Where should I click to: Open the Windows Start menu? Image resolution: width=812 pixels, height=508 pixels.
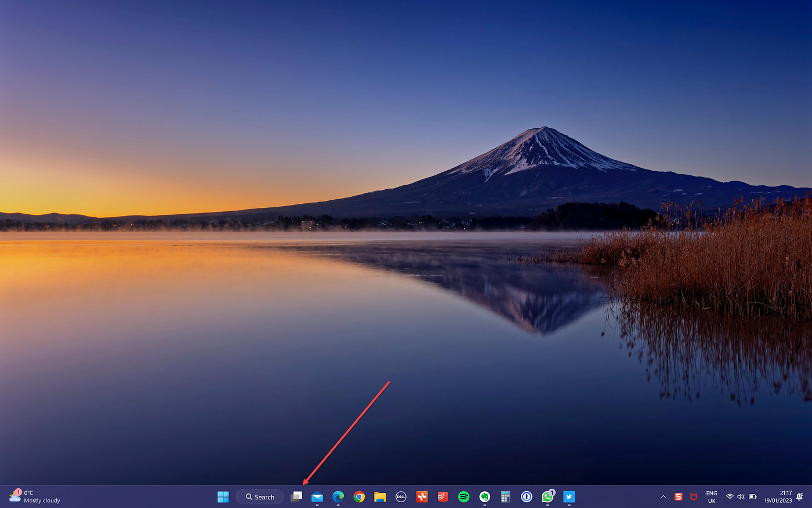click(x=223, y=497)
